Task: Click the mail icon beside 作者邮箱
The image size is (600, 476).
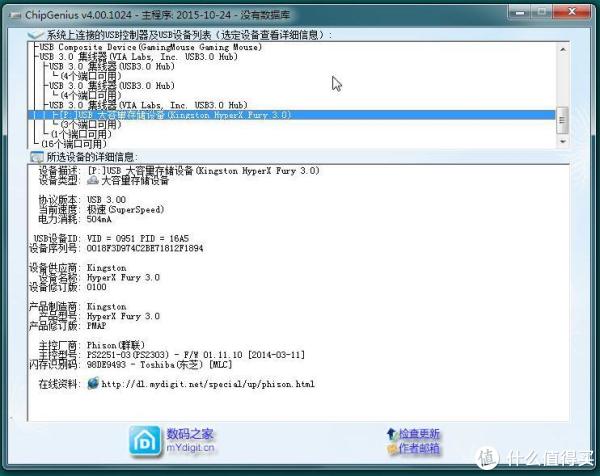Action: coord(392,449)
